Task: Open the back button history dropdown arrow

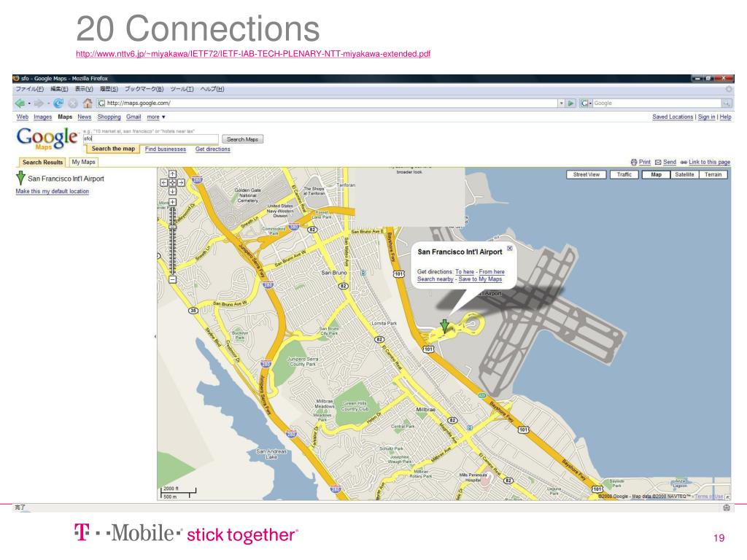Action: 29,104
